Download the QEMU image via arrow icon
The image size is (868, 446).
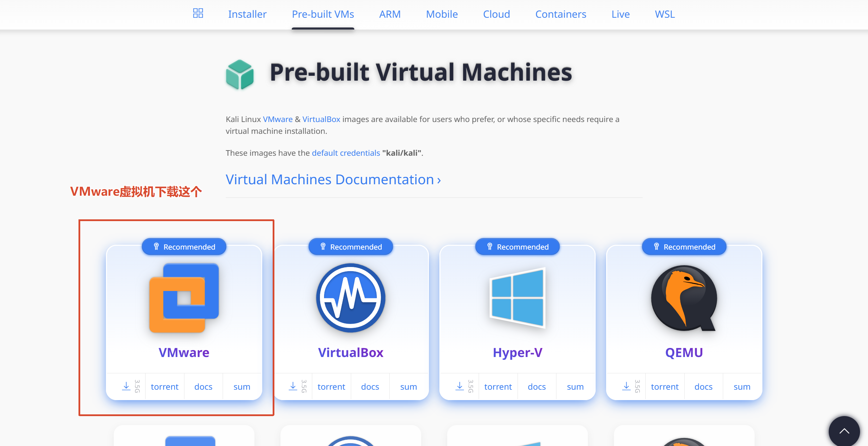(x=626, y=386)
